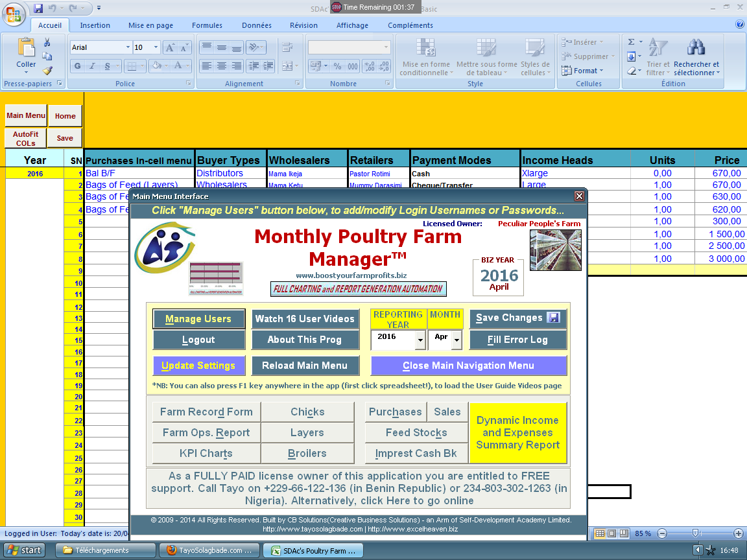Open the font size dropdown showing 10

[156, 47]
